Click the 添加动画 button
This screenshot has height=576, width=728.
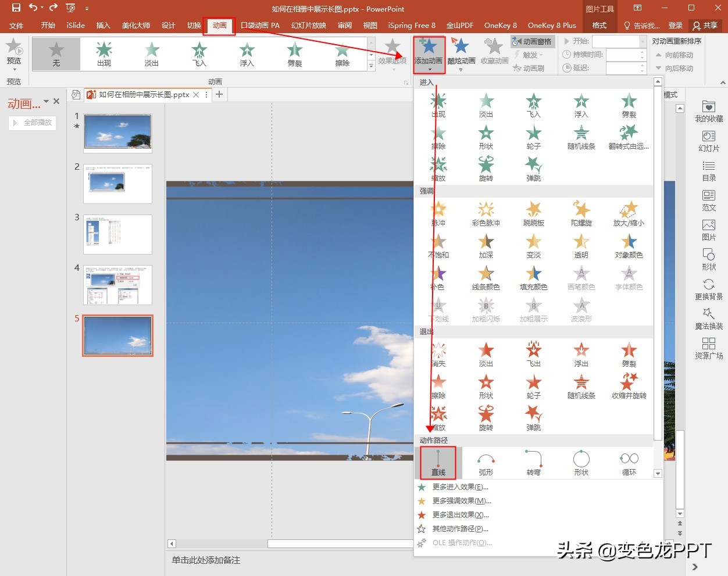click(x=429, y=55)
